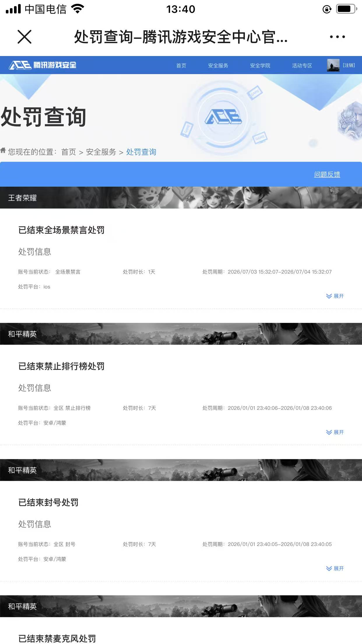
Task: Tap the WiFi icon in the status bar
Action: pyautogui.click(x=78, y=9)
